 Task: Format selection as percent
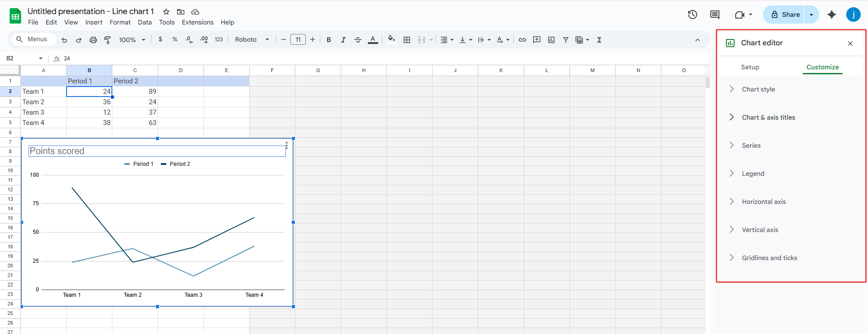tap(175, 39)
